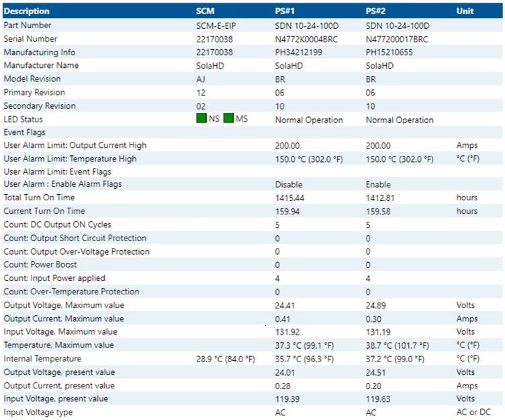Click Count: Output Short Circuit Protection label
The height and width of the screenshot is (420, 505).
75,238
